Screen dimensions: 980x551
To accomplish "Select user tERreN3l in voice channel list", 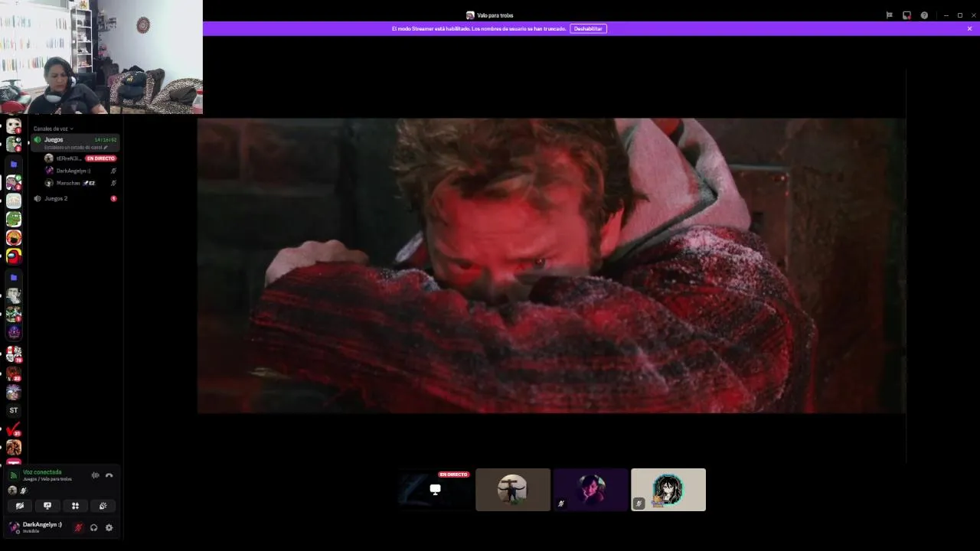I will coord(63,158).
